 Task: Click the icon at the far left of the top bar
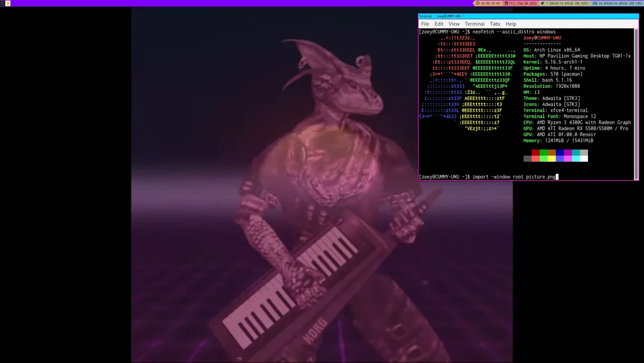[x=2, y=3]
